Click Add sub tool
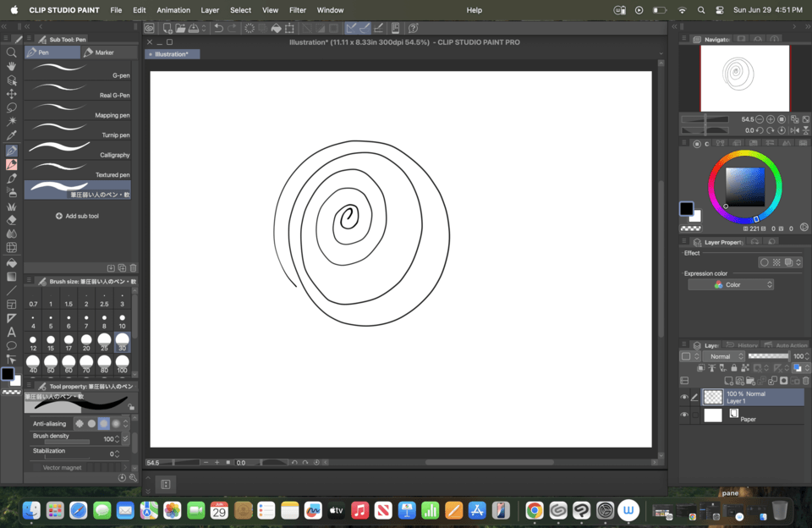812x528 pixels. click(77, 216)
